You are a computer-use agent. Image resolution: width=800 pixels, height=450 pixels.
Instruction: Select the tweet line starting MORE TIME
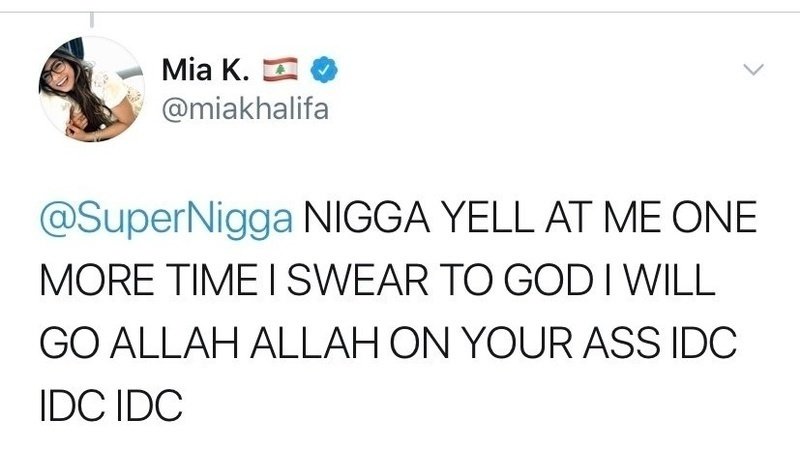coord(378,280)
